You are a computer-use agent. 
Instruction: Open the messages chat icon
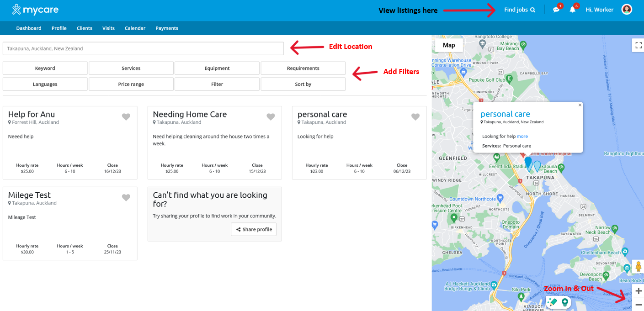556,10
